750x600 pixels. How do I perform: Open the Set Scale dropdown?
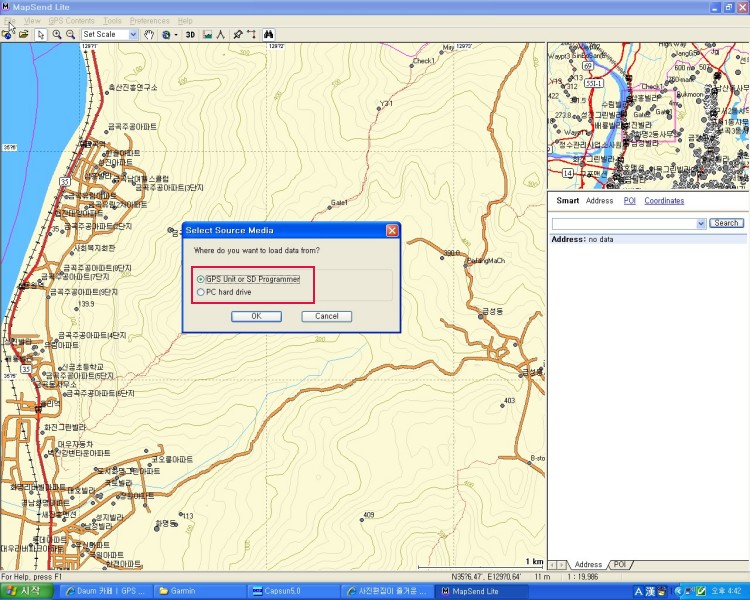[x=133, y=34]
